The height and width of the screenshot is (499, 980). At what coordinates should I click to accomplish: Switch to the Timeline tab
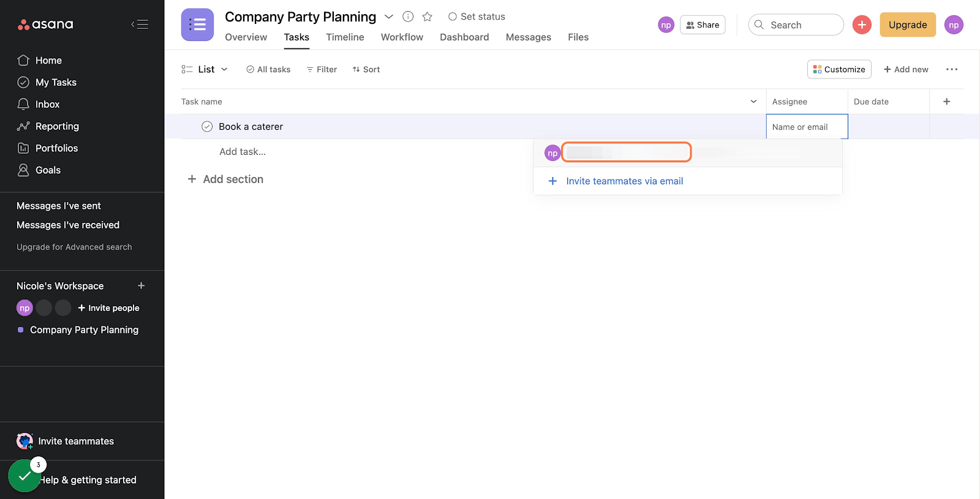point(345,37)
